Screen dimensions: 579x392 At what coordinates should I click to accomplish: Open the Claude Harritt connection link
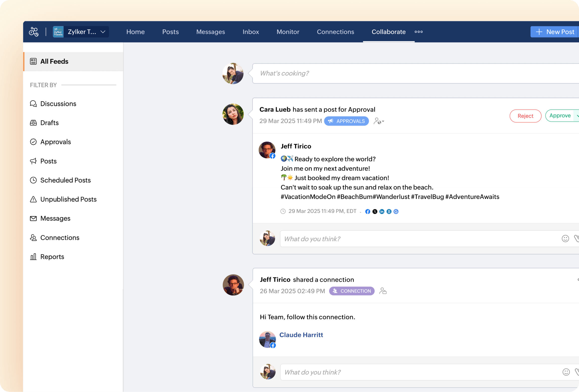[x=301, y=335]
